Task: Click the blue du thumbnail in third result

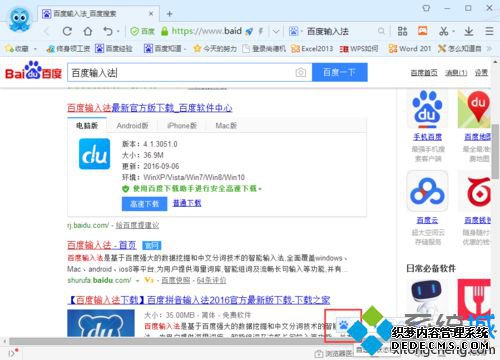Action: 101,323
